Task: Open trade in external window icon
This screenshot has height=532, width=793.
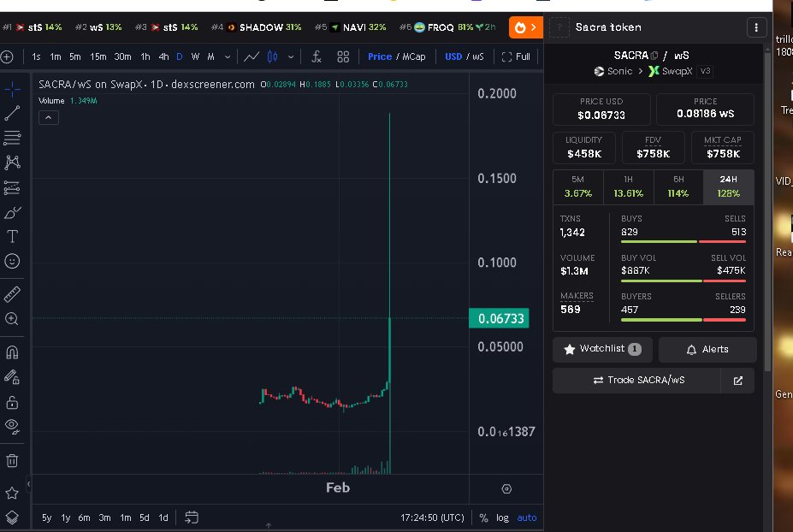Action: 738,381
